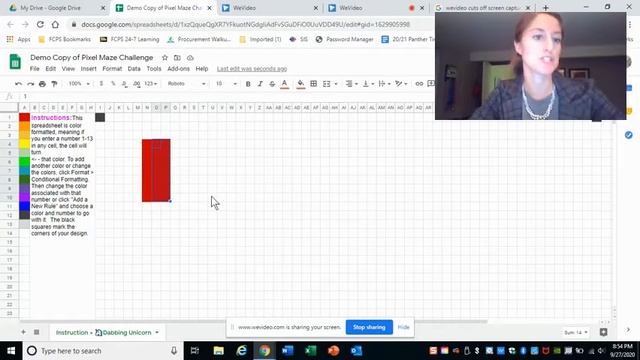Image resolution: width=640 pixels, height=360 pixels.
Task: Click the Explore icon at bottom right
Action: [603, 332]
